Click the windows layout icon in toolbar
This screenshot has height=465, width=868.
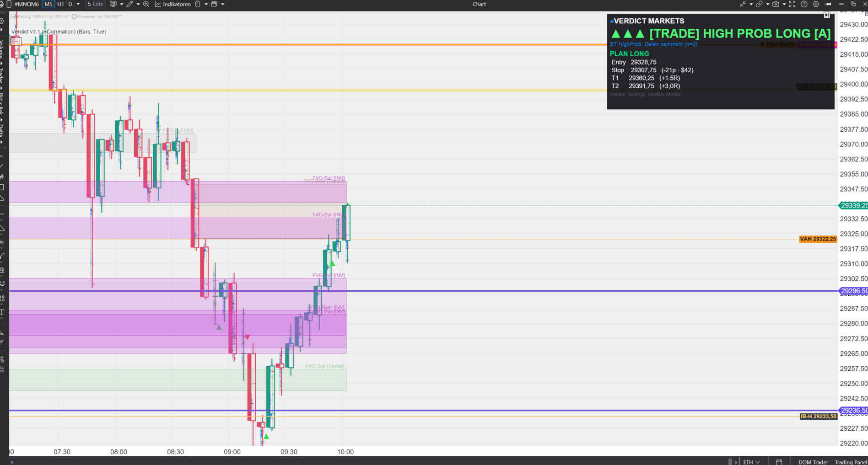[214, 4]
